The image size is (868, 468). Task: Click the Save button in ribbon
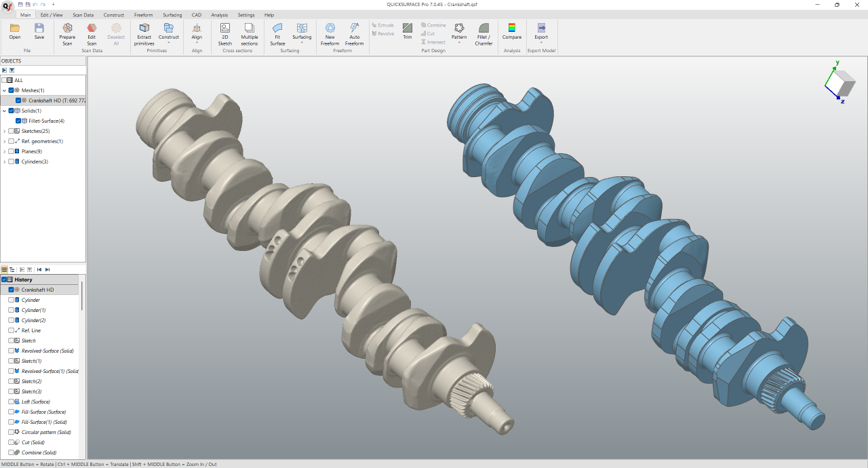click(39, 31)
